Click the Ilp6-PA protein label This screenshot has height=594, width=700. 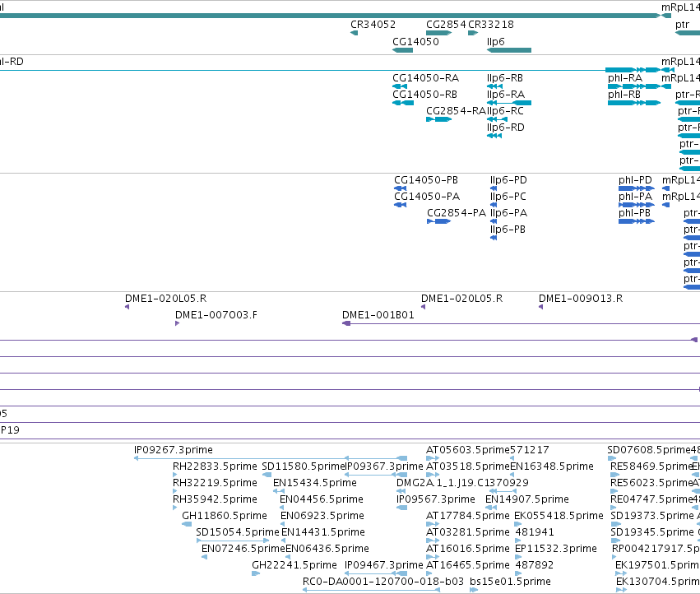[x=508, y=213]
